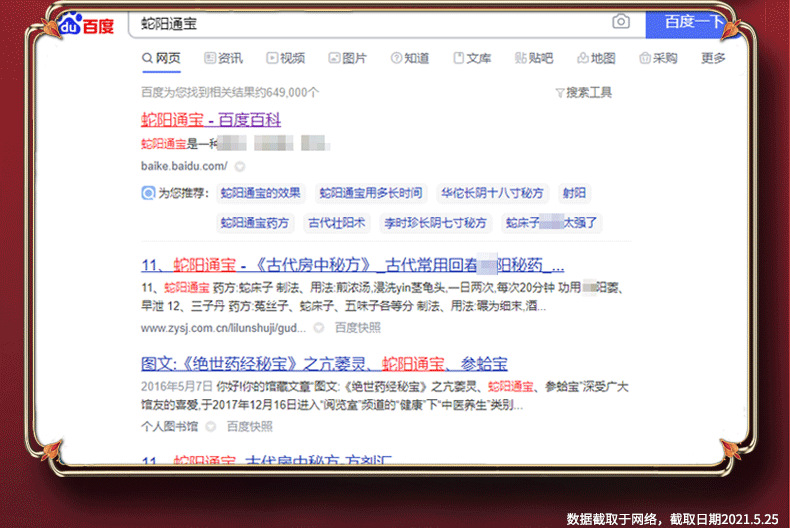Click the Baidu paw logo

coord(70,24)
